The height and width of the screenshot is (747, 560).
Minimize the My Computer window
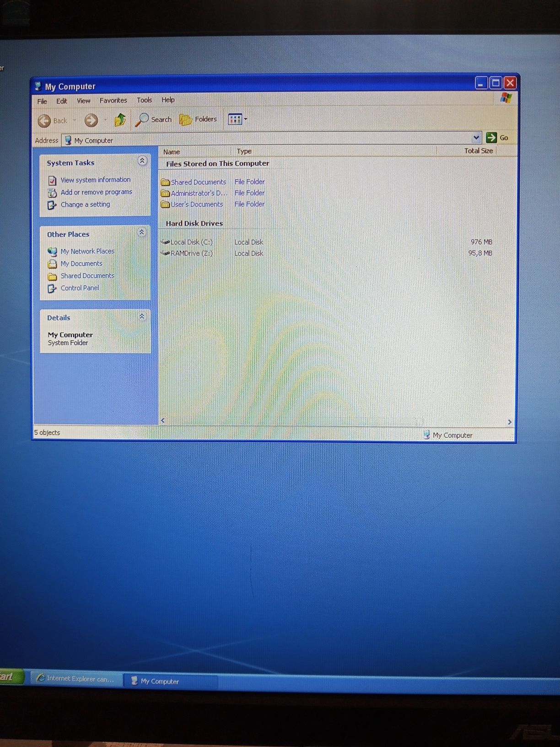coord(481,83)
